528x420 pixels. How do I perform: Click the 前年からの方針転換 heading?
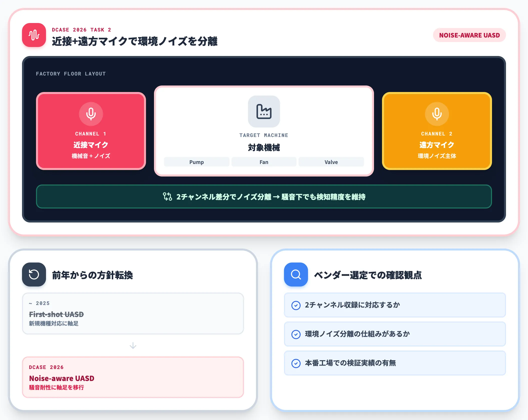click(92, 275)
